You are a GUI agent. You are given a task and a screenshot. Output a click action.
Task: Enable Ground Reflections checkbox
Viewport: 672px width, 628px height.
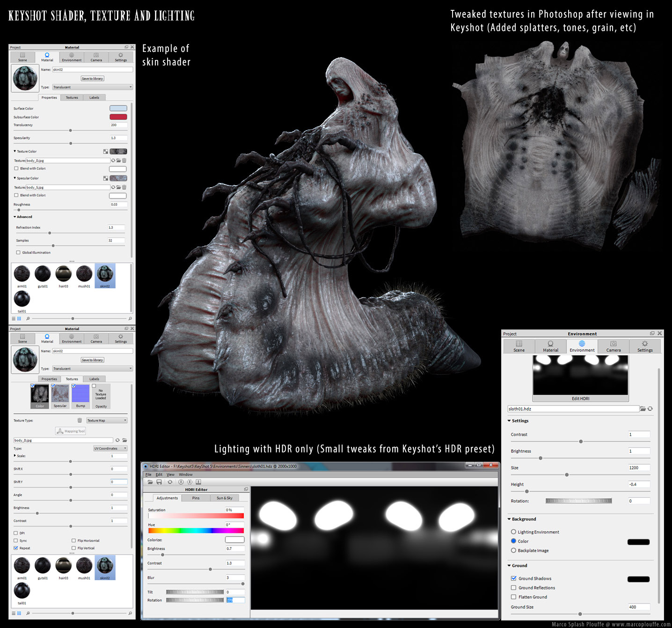point(513,588)
